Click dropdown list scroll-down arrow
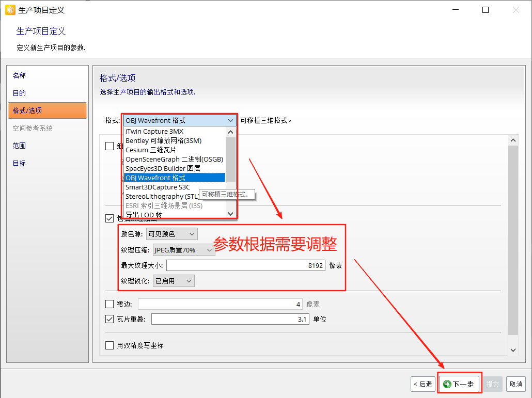Viewport: 532px width, 398px height. point(230,213)
